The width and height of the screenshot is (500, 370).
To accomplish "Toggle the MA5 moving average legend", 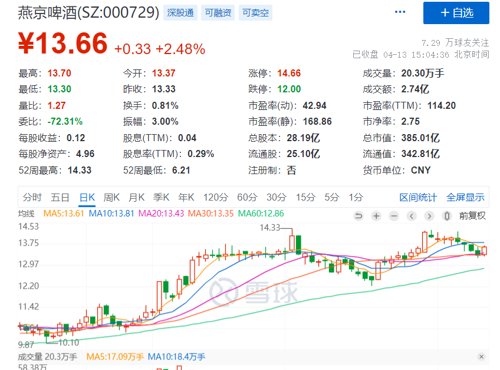I will [64, 213].
